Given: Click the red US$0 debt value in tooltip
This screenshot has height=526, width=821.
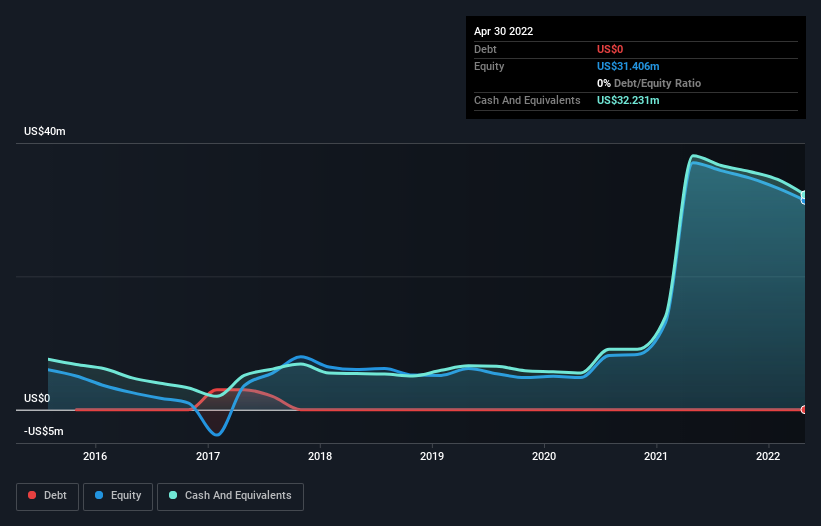Looking at the screenshot, I should pyautogui.click(x=610, y=49).
